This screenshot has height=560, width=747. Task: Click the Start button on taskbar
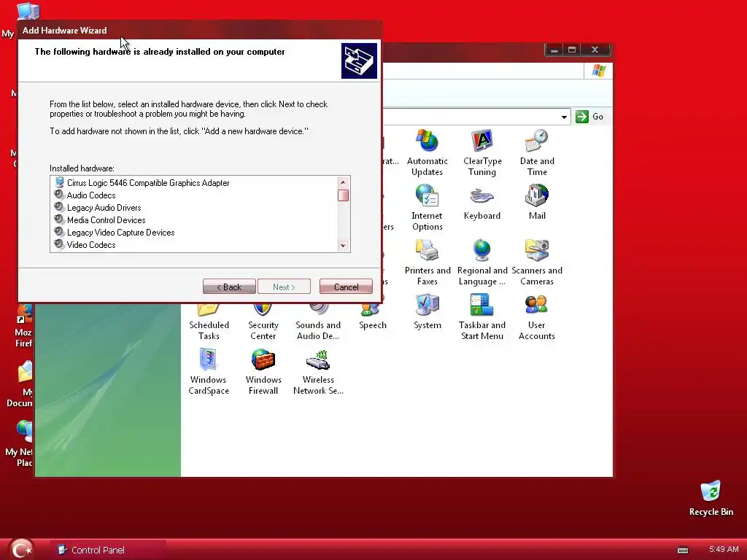click(22, 550)
